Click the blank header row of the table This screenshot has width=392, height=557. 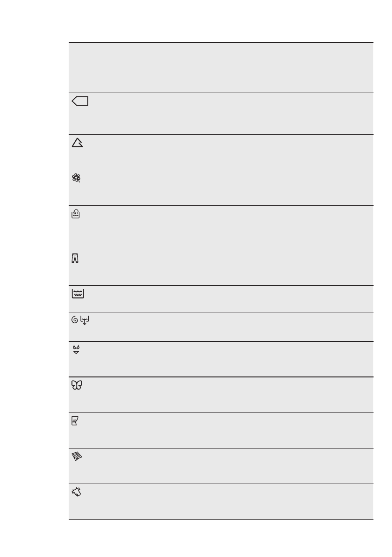[x=221, y=68]
